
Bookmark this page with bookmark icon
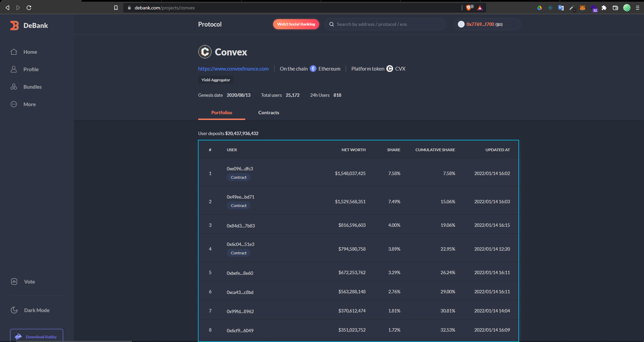point(116,8)
